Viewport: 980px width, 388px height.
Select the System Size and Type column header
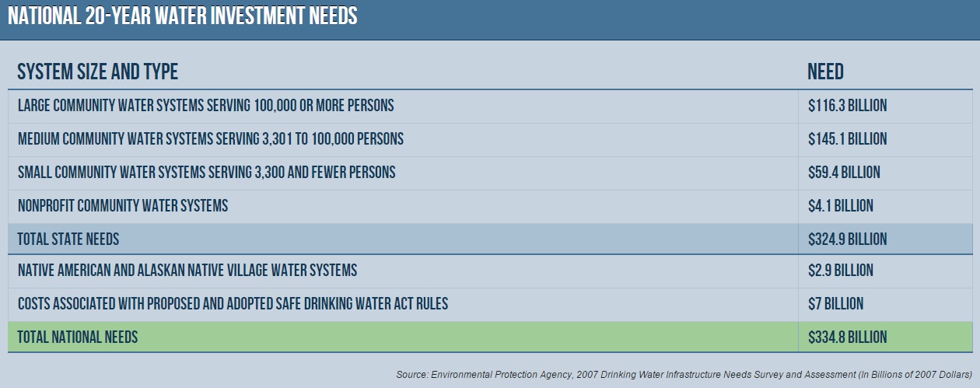(x=98, y=72)
